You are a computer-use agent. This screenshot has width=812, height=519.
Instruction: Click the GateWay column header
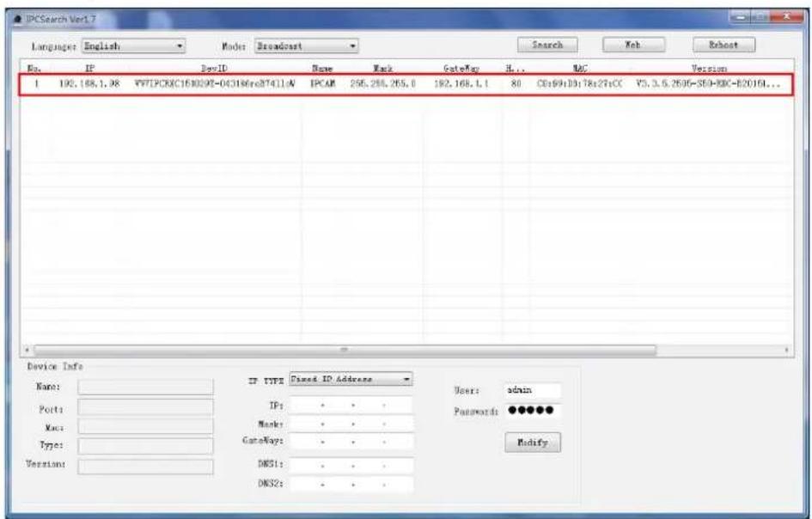coord(461,69)
